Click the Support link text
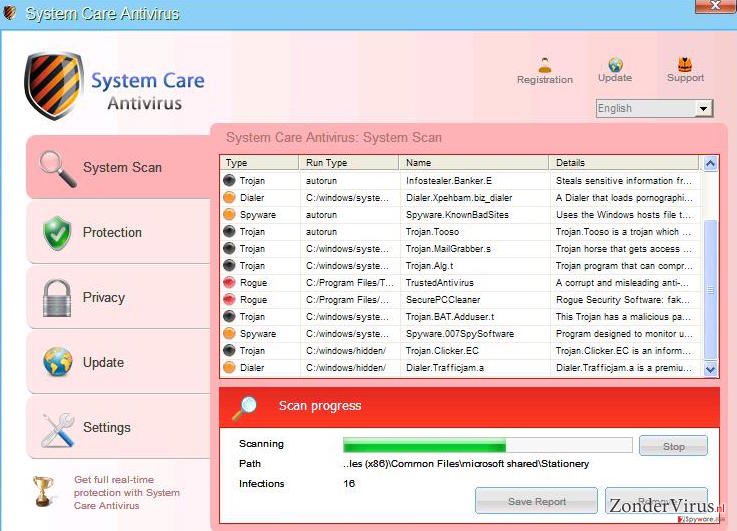The image size is (737, 531). [685, 78]
